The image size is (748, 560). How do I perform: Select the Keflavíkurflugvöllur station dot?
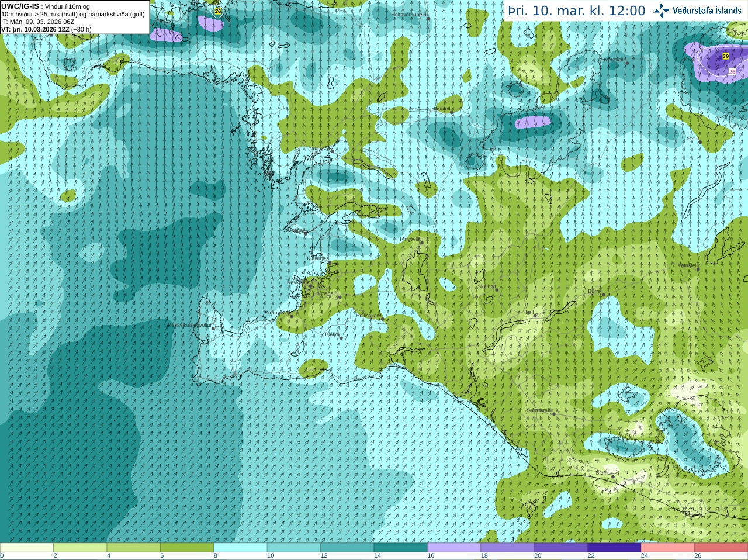tap(213, 329)
